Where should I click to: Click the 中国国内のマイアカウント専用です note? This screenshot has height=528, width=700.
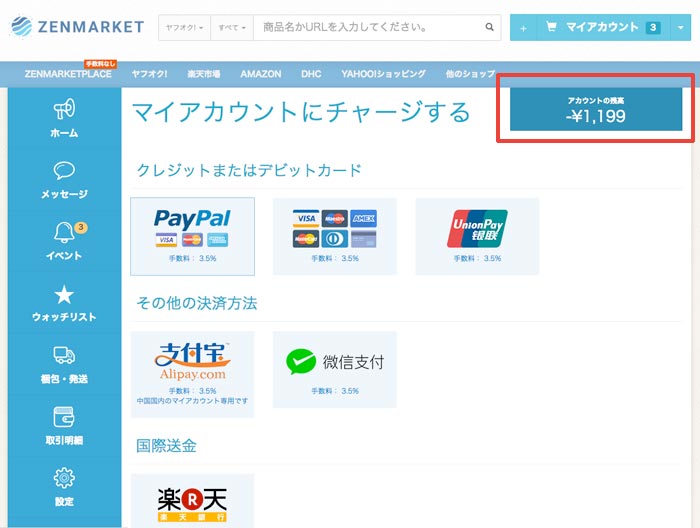tap(192, 401)
